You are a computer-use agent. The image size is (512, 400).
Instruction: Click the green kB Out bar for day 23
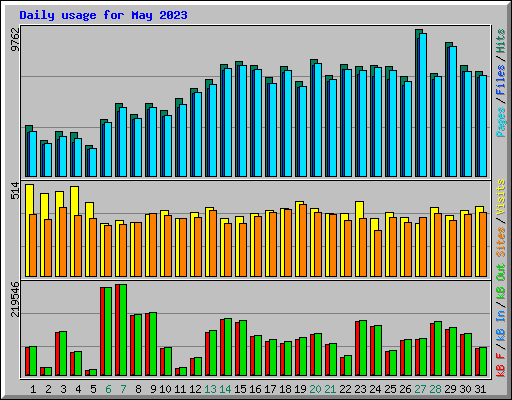coord(363,348)
